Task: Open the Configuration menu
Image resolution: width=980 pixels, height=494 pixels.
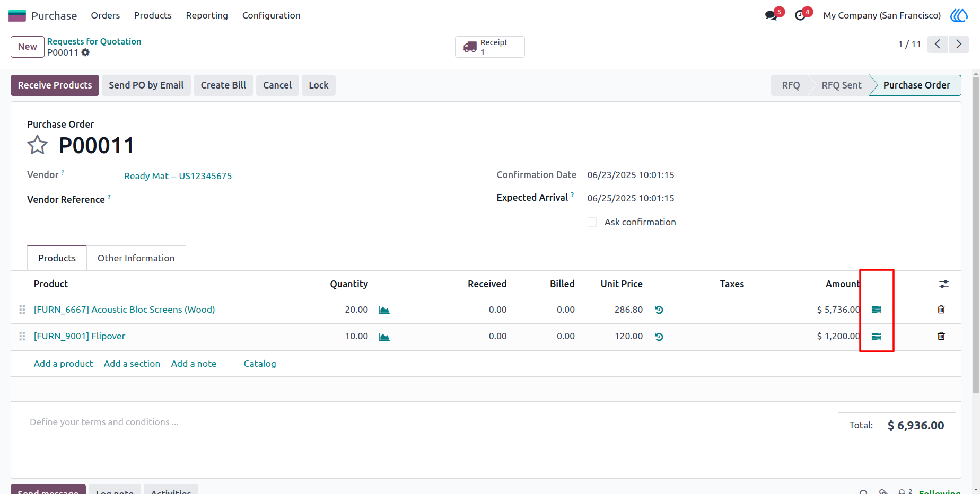Action: 272,15
